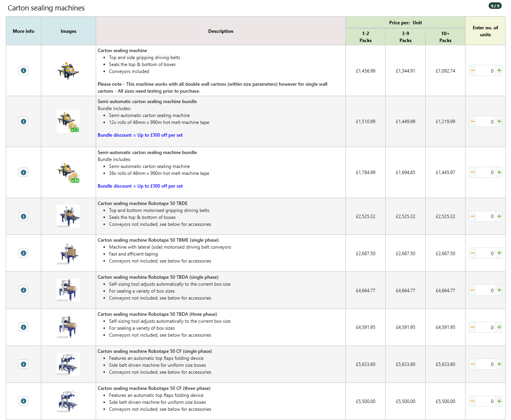The width and height of the screenshot is (511, 420).
Task: Click the Carton sealing machines heading
Action: 46,8
